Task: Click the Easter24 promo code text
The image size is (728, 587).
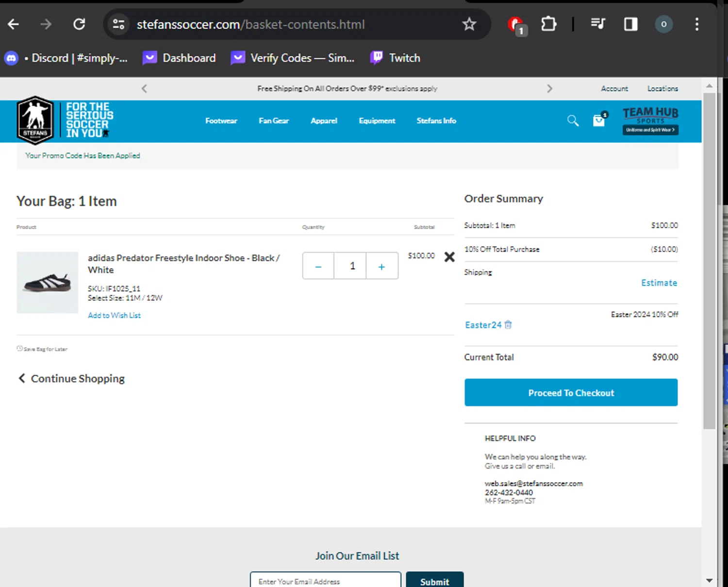Action: [483, 325]
